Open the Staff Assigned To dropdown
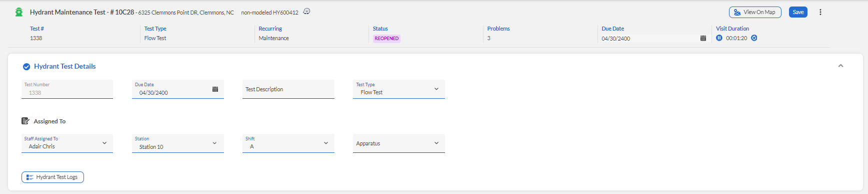The height and width of the screenshot is (194, 868). coord(67,143)
